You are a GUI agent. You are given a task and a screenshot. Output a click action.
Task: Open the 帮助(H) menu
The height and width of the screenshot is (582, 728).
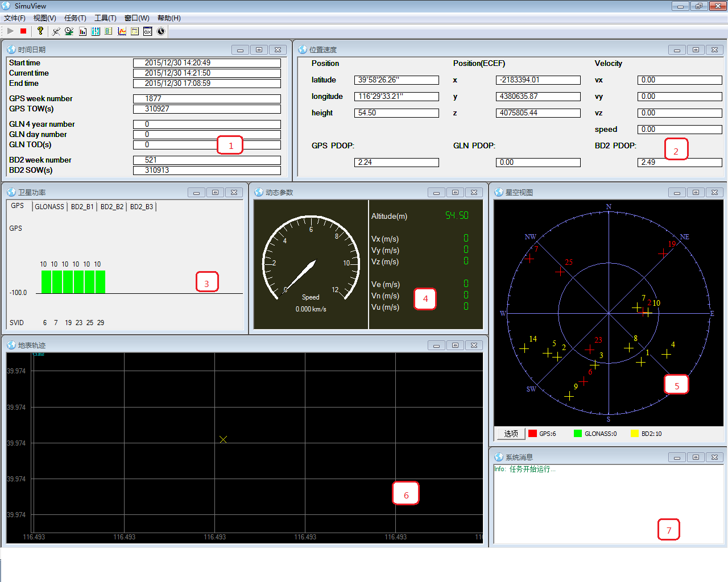click(x=169, y=18)
